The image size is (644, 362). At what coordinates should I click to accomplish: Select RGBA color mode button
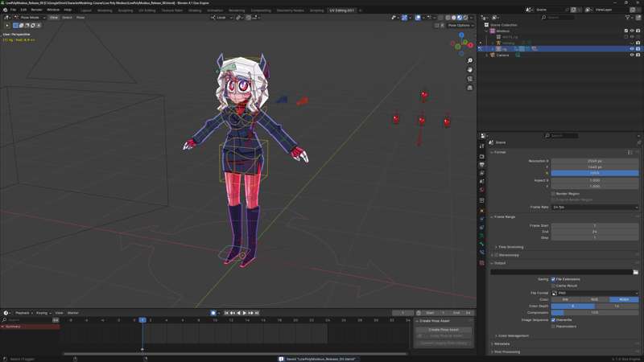(624, 299)
